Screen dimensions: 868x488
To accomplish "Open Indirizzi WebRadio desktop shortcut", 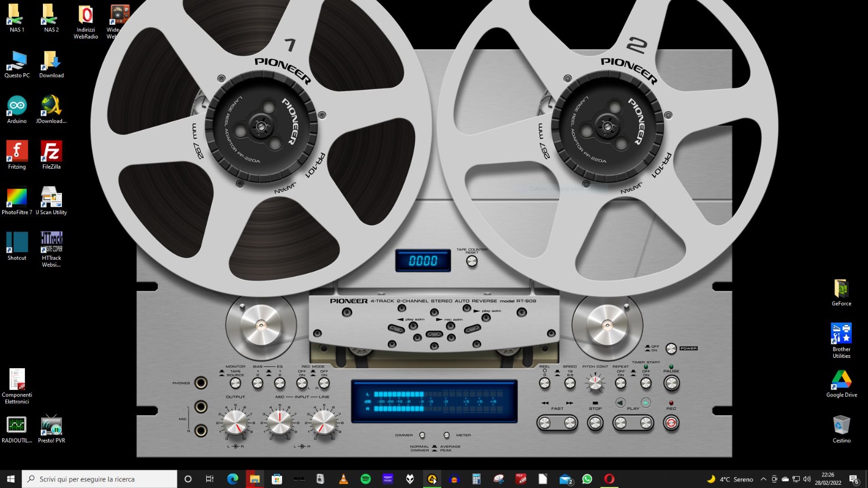I will tap(86, 22).
